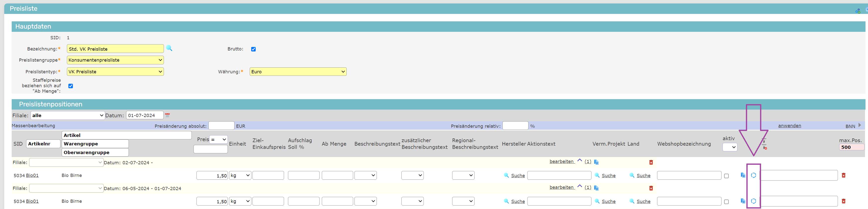Click the search magnifier beside Bezeichnung field
Image resolution: width=868 pixels, height=209 pixels.
[169, 48]
